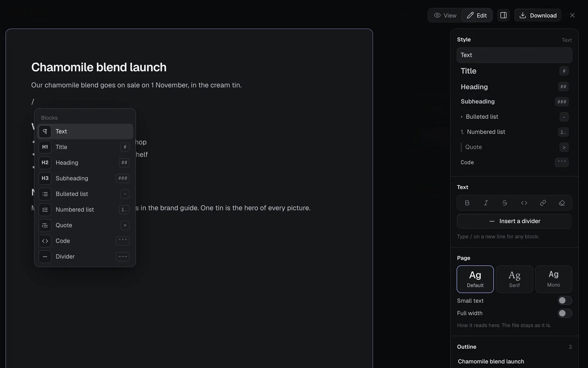Set style to Text in Style panel

(514, 55)
